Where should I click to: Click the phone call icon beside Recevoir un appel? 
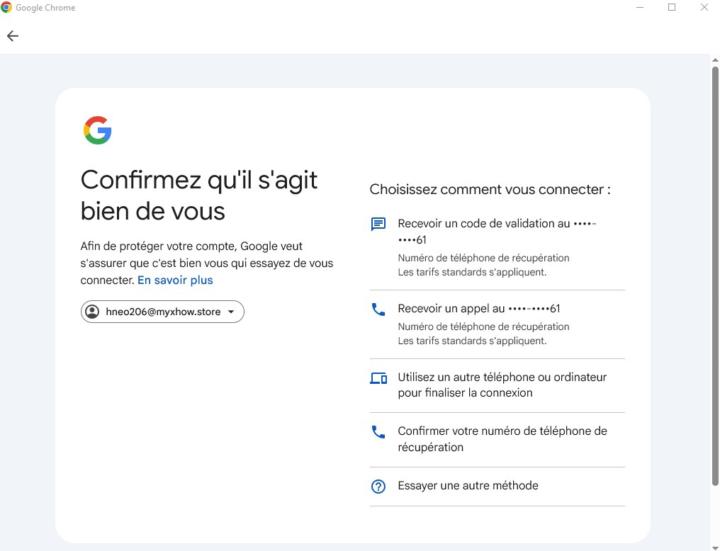(378, 310)
